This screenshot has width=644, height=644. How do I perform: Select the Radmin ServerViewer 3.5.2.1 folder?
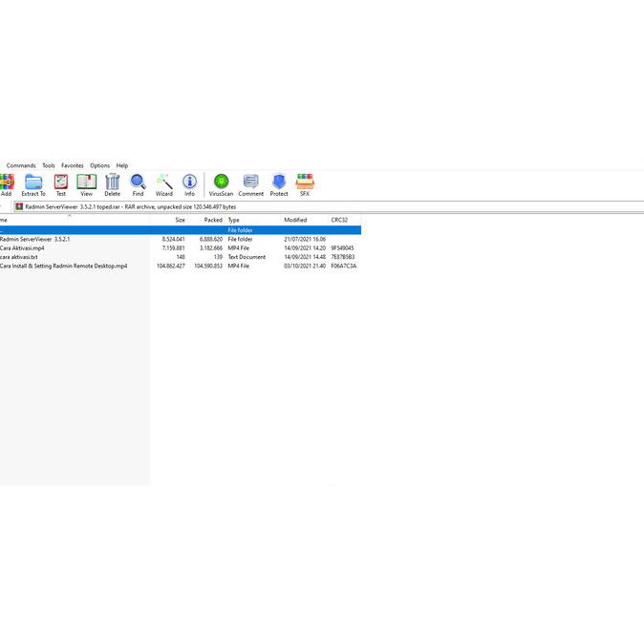[35, 239]
